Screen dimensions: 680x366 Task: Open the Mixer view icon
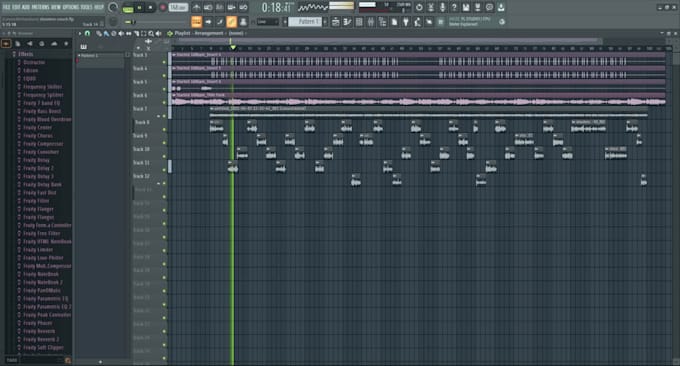click(x=371, y=22)
